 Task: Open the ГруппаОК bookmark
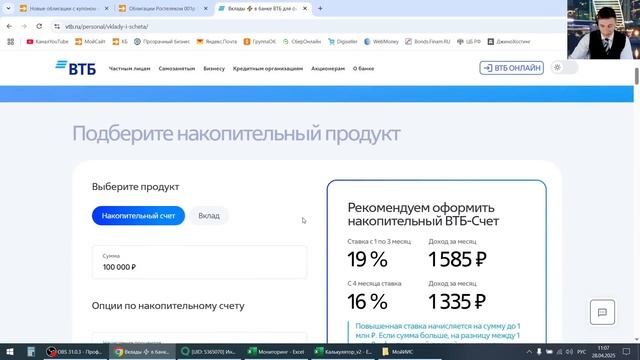(260, 42)
